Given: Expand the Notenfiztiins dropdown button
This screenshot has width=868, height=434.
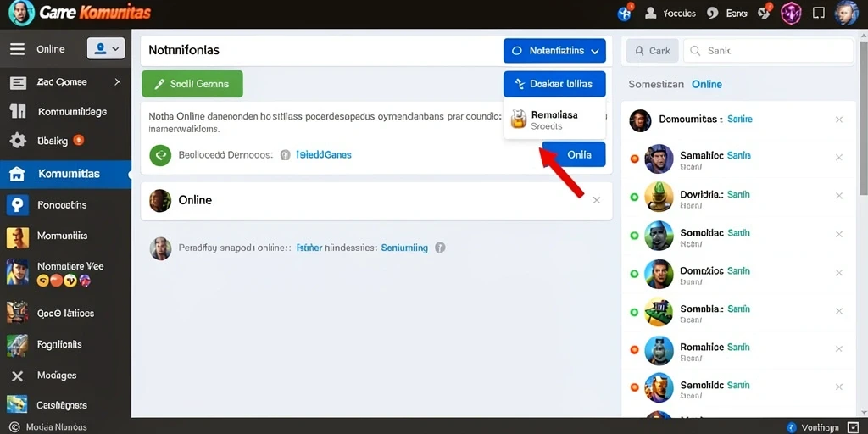Looking at the screenshot, I should pyautogui.click(x=554, y=50).
